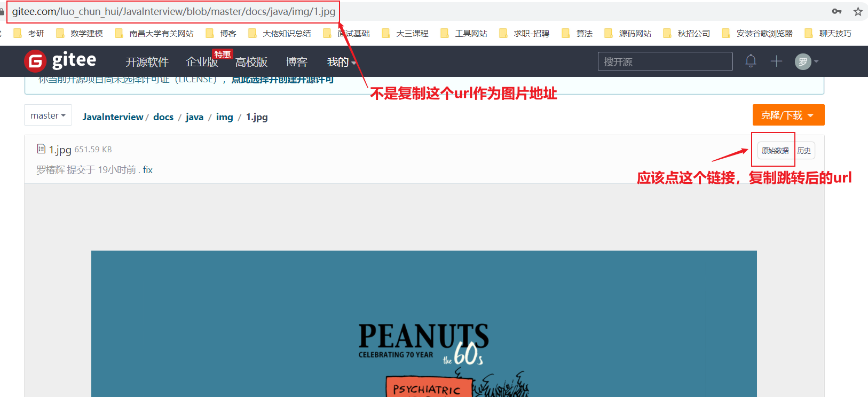Image resolution: width=868 pixels, height=397 pixels.
Task: Open the 南昌大学有关网站 bookmark folder
Action: click(x=154, y=33)
